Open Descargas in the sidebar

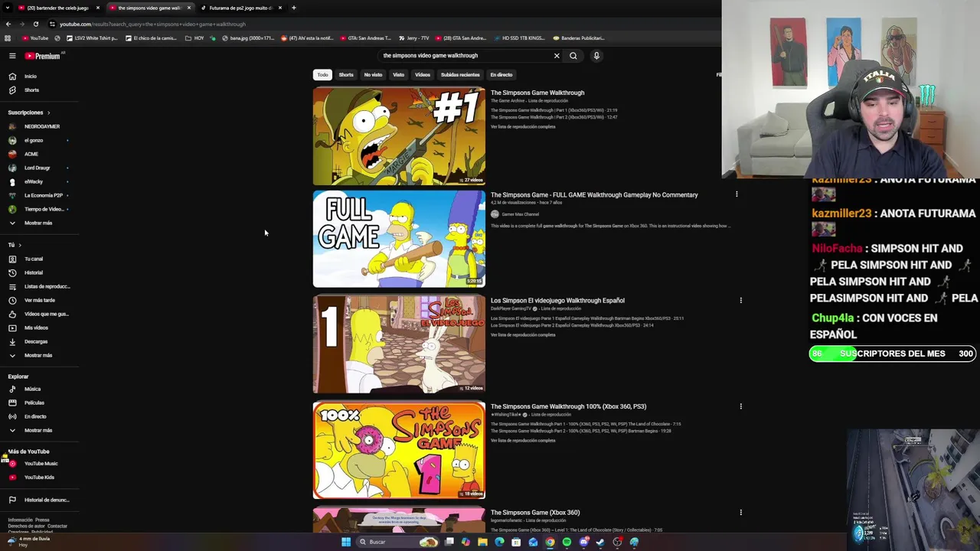tap(29, 342)
